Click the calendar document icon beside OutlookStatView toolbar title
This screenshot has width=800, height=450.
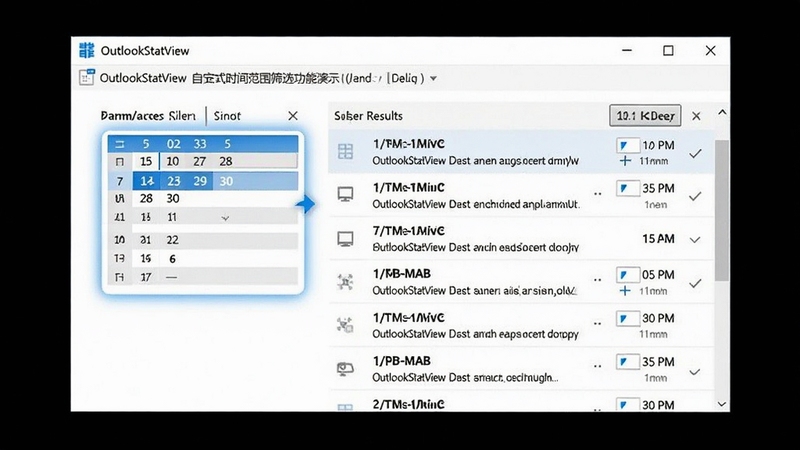(87, 78)
